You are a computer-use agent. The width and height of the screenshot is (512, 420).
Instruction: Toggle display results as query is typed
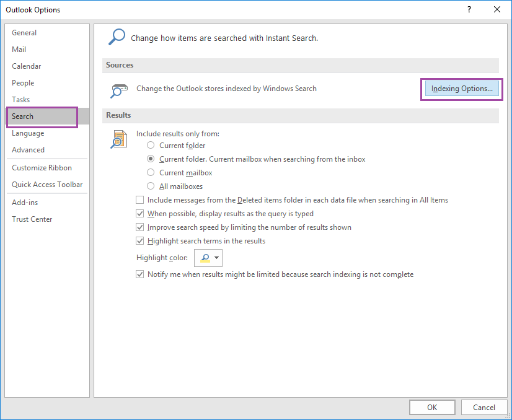pyautogui.click(x=139, y=214)
